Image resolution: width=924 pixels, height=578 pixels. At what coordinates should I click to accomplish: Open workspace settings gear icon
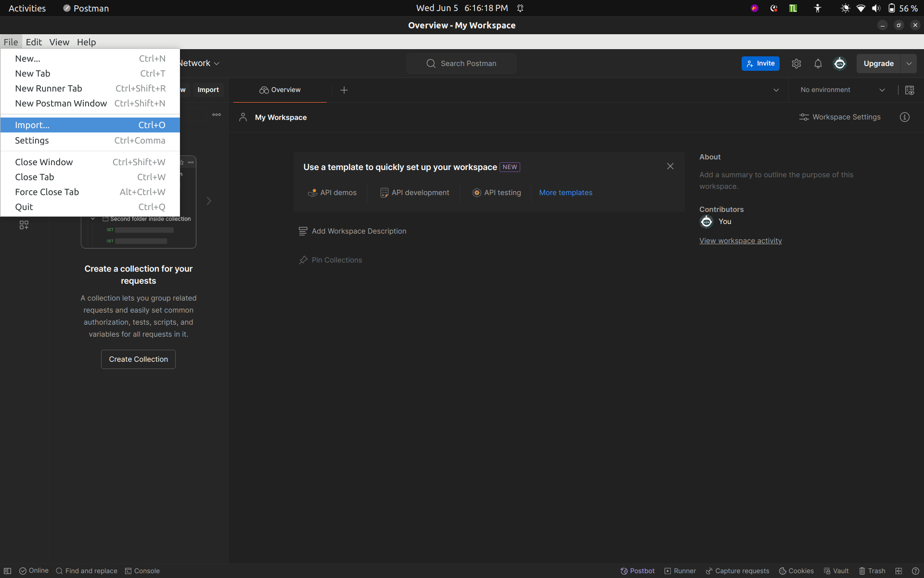[796, 63]
